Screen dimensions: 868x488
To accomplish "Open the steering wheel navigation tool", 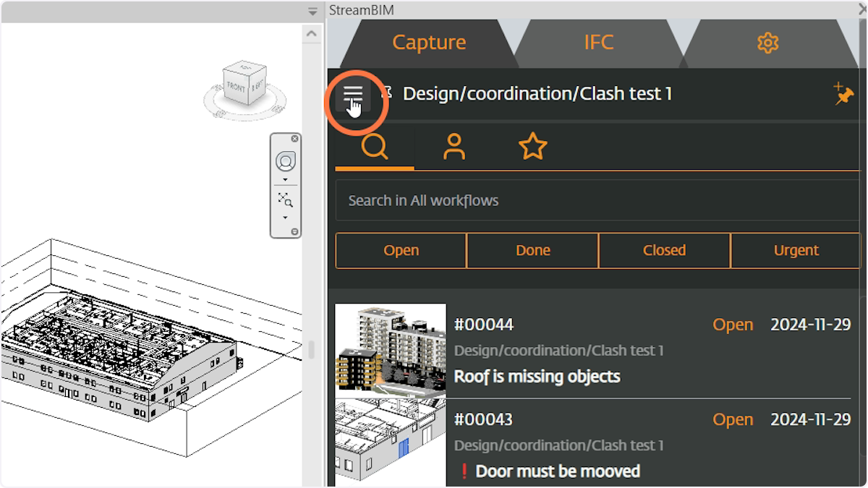I will [285, 161].
